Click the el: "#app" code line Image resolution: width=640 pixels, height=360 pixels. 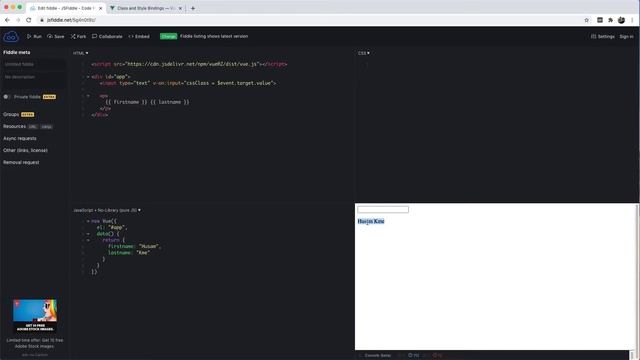(x=112, y=227)
